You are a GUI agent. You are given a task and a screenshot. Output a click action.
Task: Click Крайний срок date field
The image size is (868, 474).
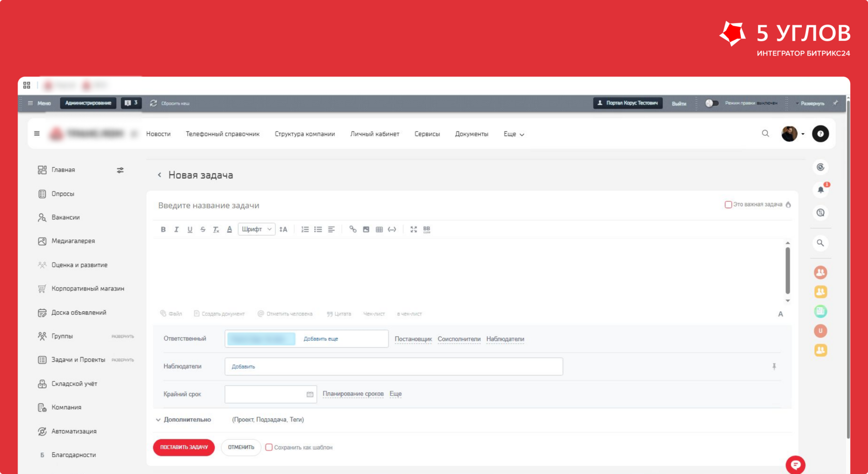(x=271, y=394)
